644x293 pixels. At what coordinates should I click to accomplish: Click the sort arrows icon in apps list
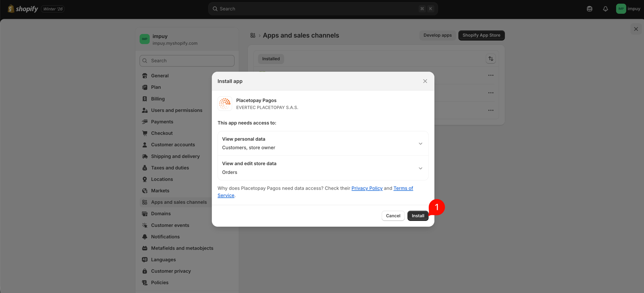click(491, 59)
